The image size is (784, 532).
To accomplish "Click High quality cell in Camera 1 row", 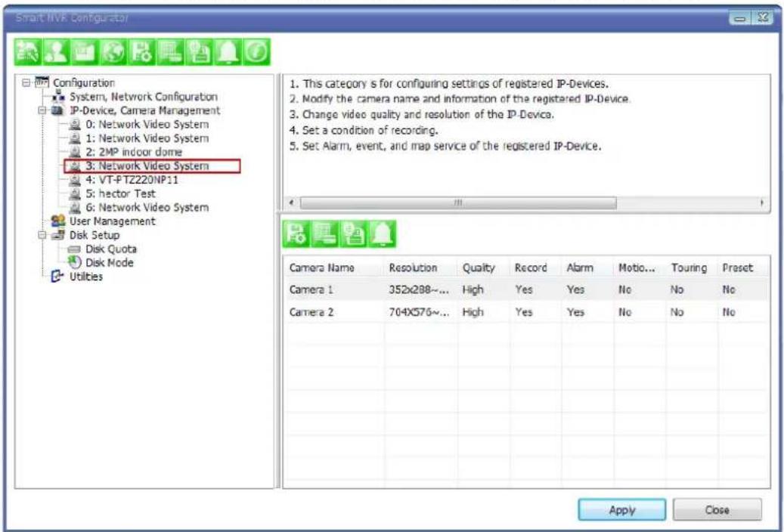I will tap(473, 290).
